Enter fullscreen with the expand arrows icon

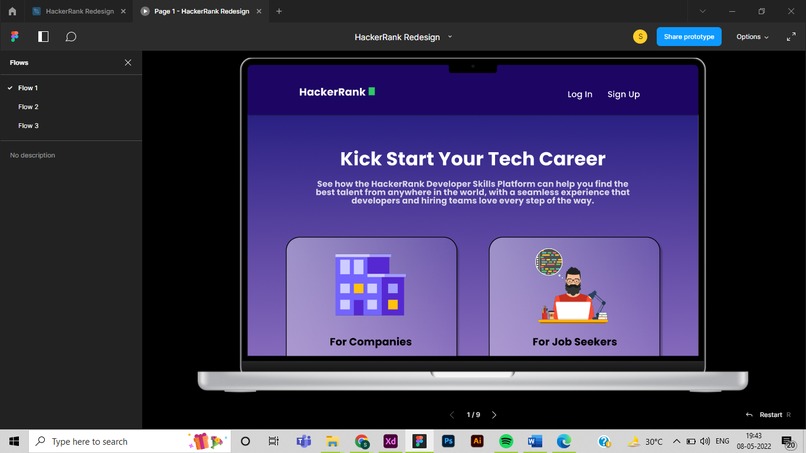click(x=791, y=37)
